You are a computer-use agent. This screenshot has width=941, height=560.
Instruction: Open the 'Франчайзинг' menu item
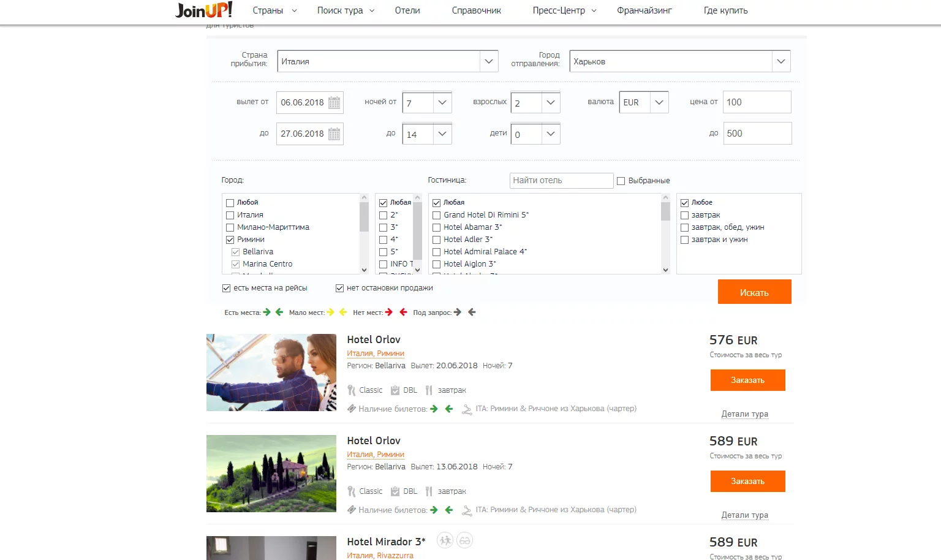point(644,10)
